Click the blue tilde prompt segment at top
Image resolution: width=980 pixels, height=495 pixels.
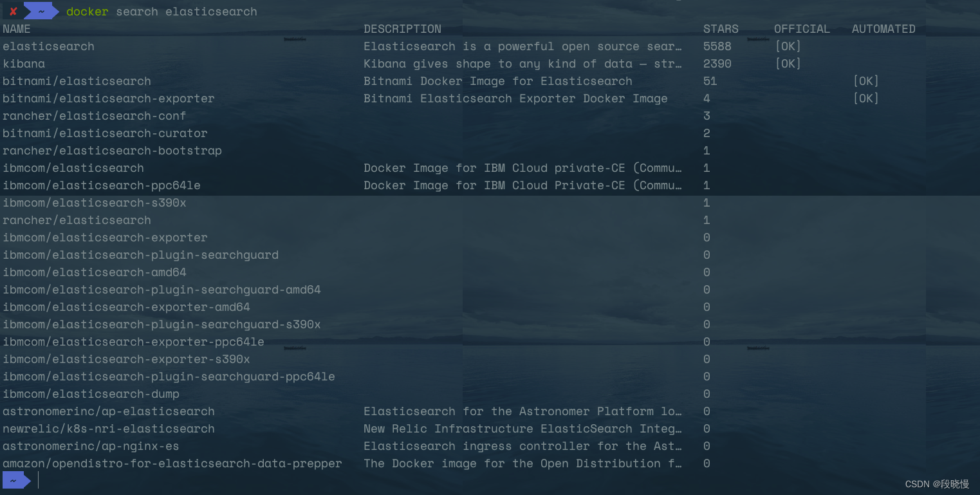pyautogui.click(x=41, y=11)
